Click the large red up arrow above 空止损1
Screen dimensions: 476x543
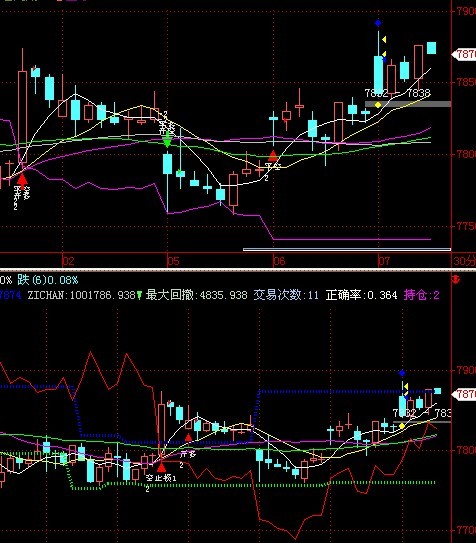point(161,468)
